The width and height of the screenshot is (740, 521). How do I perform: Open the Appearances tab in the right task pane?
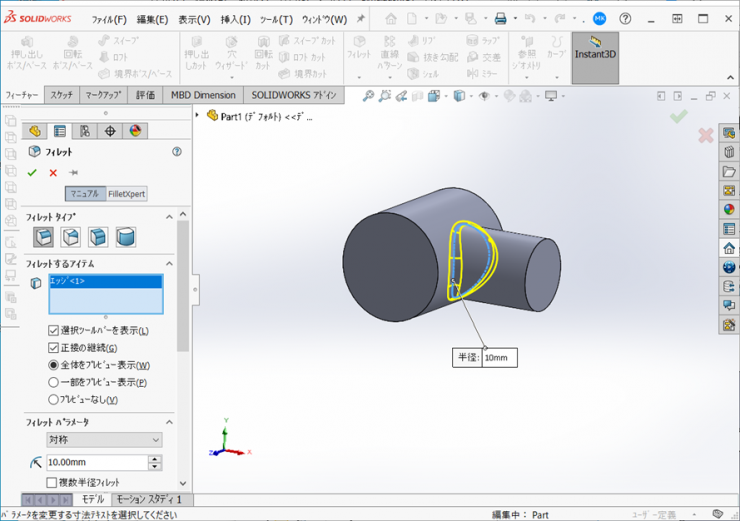click(729, 209)
